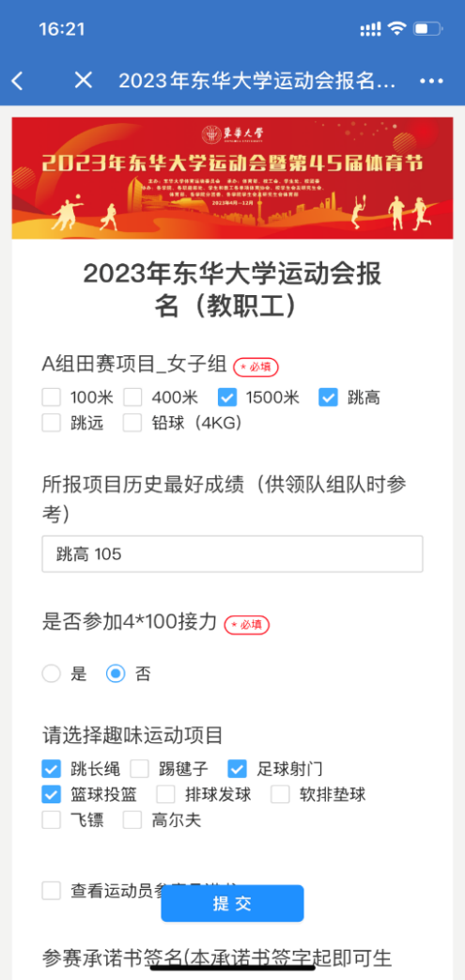This screenshot has width=465, height=980.
Task: Check the 踢毽子 checkbox
Action: 139,769
